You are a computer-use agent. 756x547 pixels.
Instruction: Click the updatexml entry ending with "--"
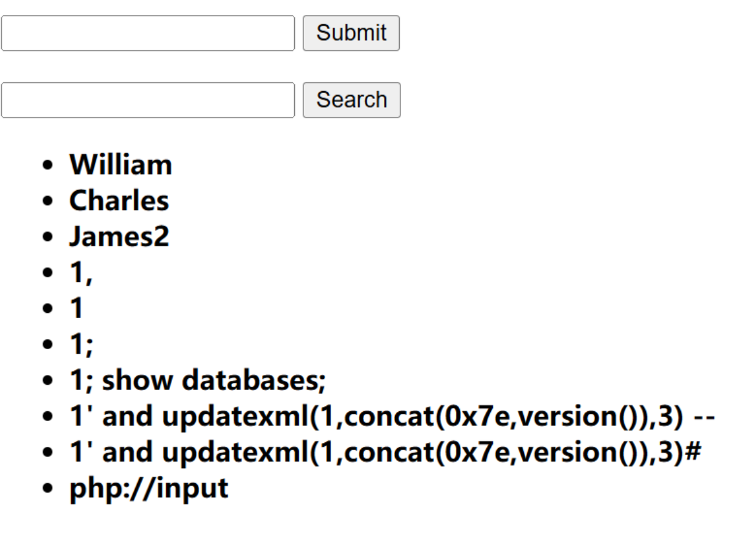391,416
